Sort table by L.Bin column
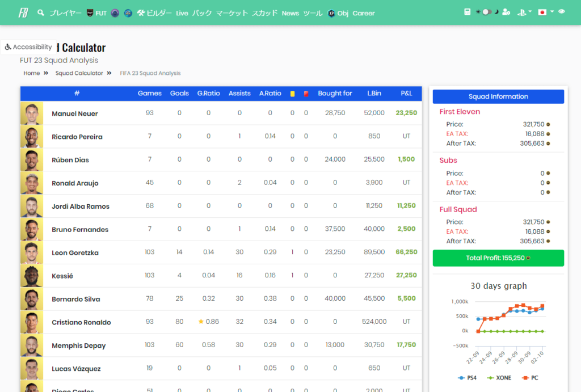Image resolution: width=581 pixels, height=392 pixels. click(374, 94)
